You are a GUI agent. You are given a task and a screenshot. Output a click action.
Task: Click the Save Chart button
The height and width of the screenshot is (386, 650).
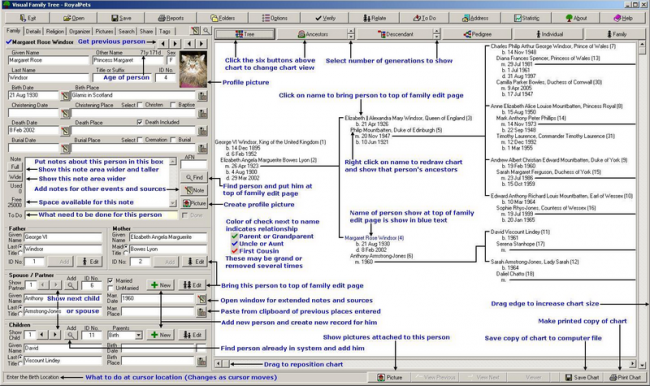582,377
